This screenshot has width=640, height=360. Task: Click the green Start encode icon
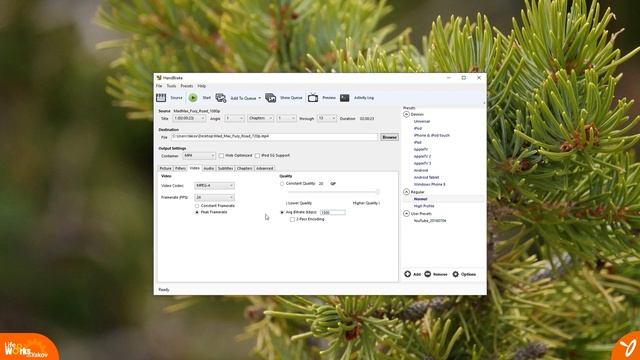193,98
